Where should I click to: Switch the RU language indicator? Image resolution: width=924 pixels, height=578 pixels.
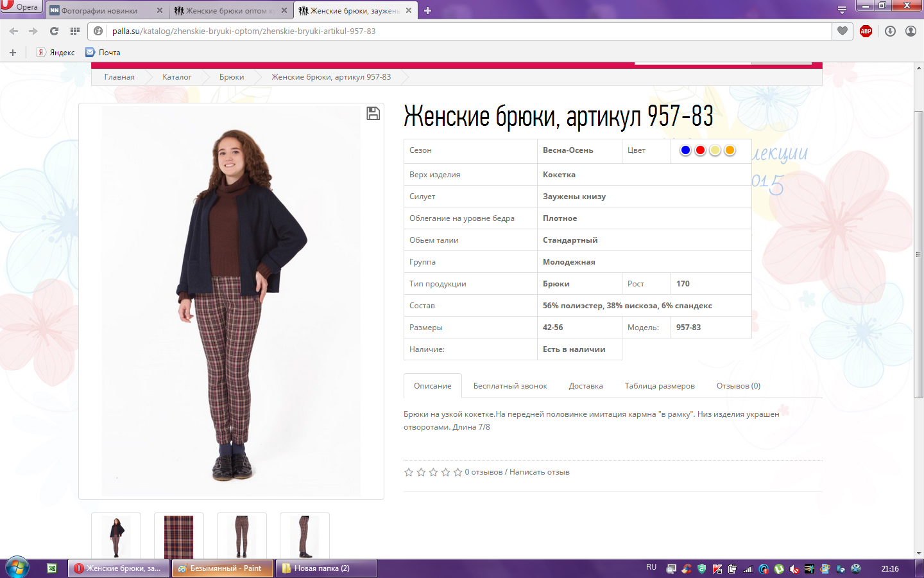(651, 568)
